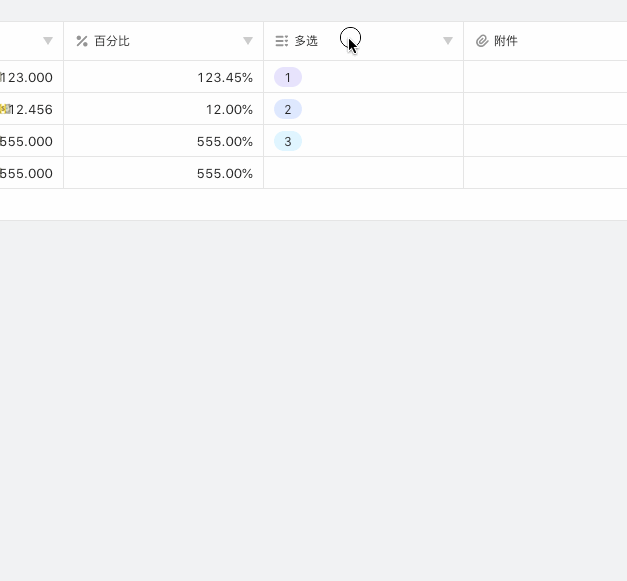This screenshot has width=627, height=581.
Task: Select the cell showing 123.45%
Action: [x=164, y=77]
